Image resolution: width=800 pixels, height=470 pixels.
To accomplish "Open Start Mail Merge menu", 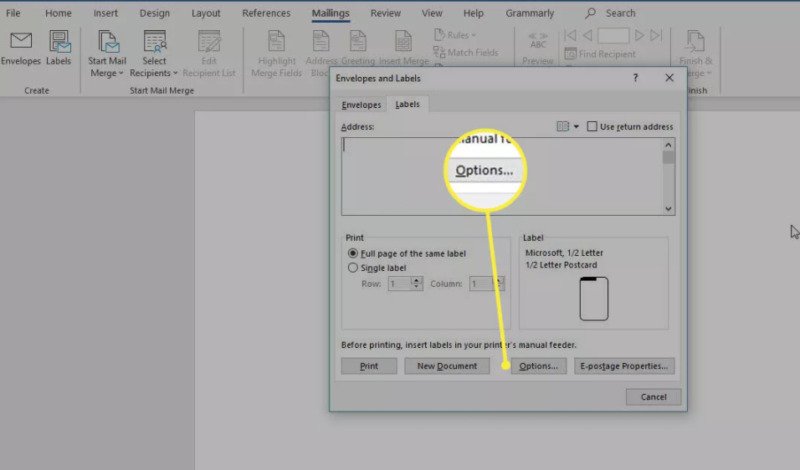I will coord(107,54).
